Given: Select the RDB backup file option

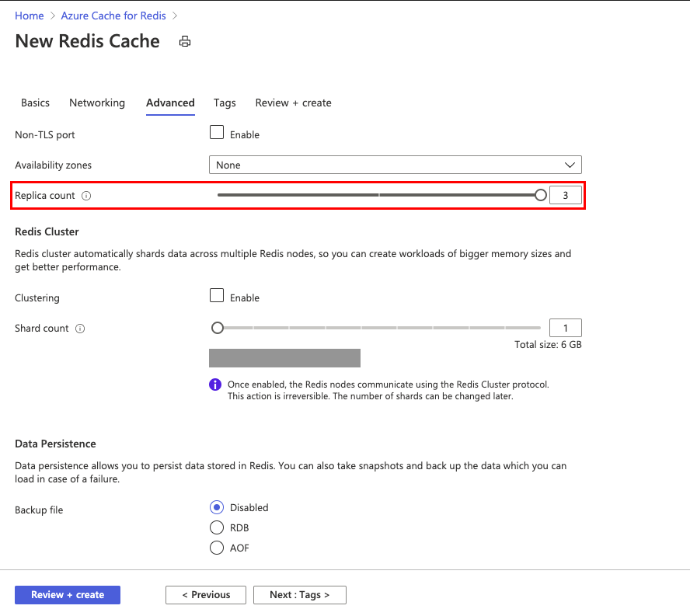Looking at the screenshot, I should (x=217, y=527).
